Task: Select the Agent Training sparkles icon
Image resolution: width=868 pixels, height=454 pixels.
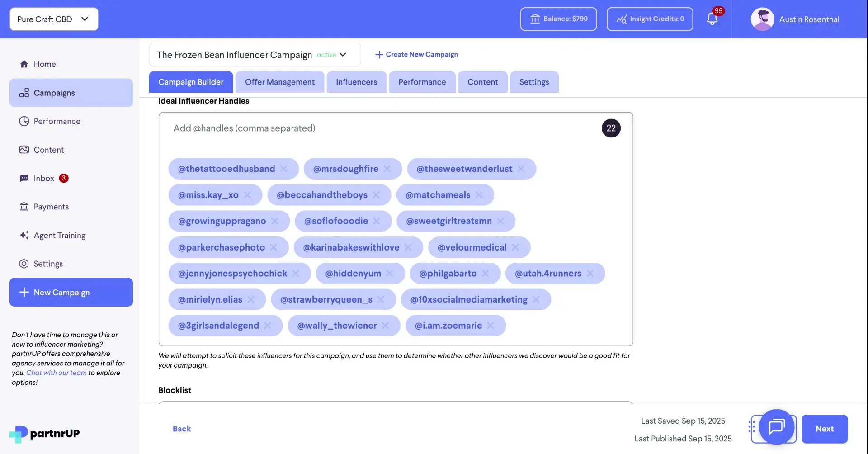Action: pos(24,235)
